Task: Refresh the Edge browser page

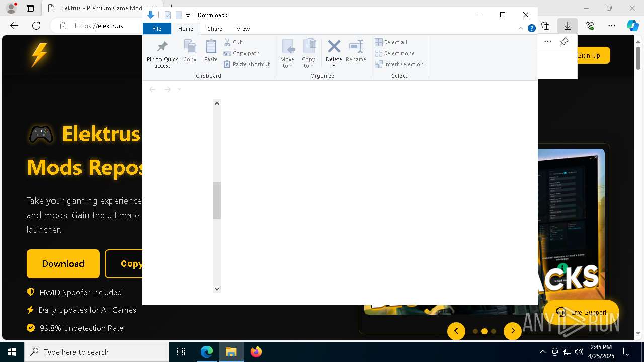Action: point(36,26)
